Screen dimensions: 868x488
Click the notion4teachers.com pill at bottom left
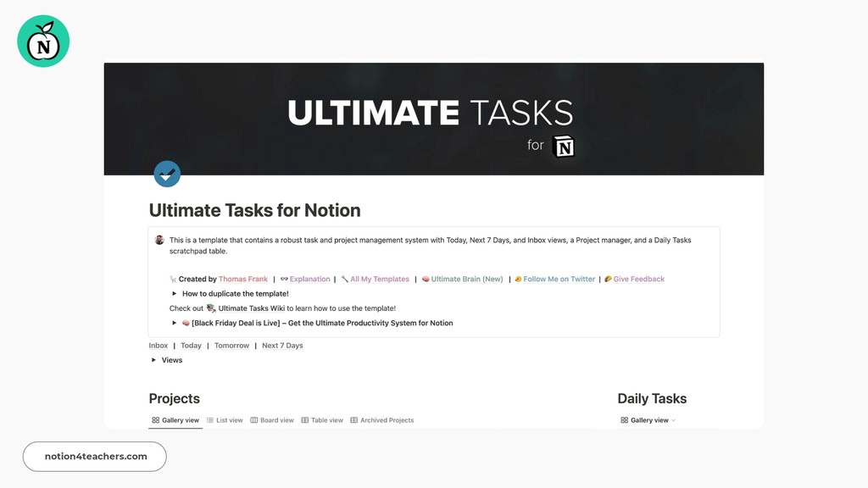point(93,456)
